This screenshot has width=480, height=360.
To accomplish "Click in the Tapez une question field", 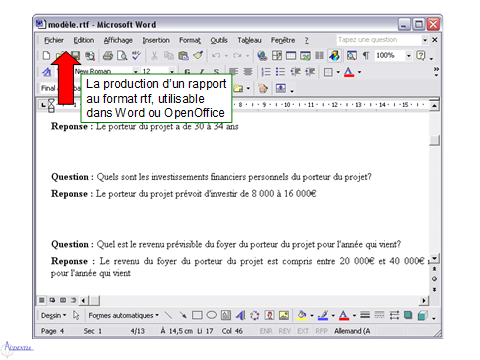I will click(379, 40).
